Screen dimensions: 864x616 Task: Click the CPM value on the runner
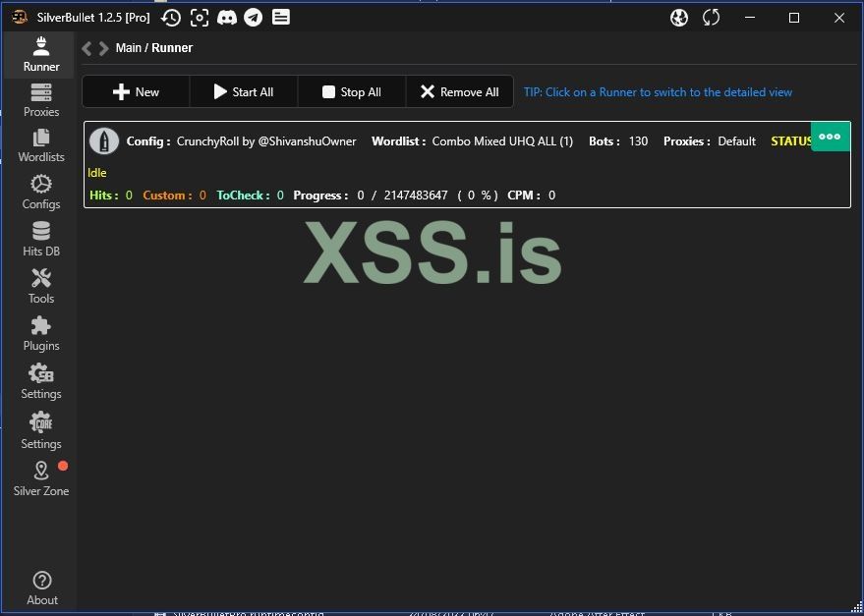click(x=551, y=196)
